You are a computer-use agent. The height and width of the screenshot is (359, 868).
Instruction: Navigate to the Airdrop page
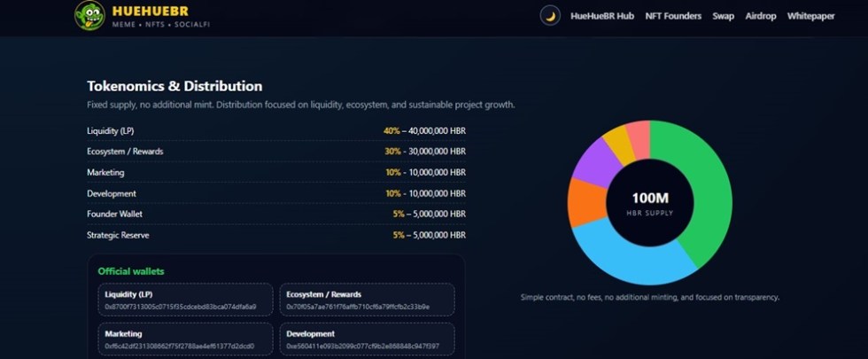pyautogui.click(x=761, y=16)
